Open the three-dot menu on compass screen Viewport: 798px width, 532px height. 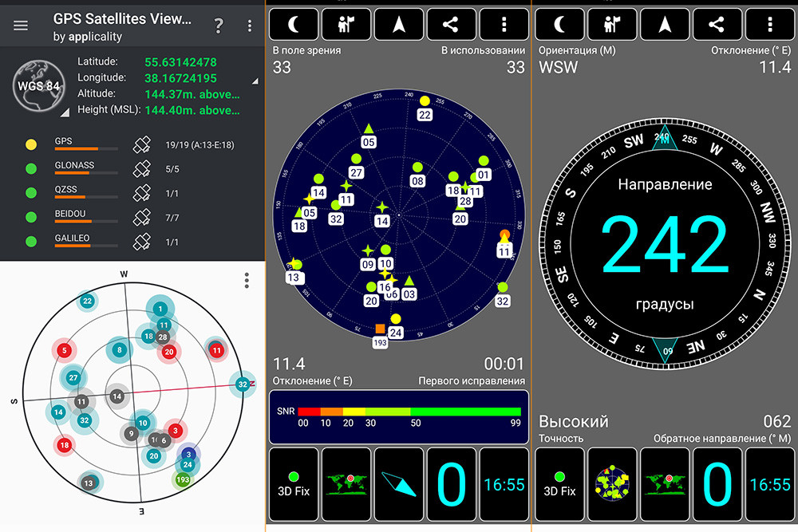coord(769,24)
